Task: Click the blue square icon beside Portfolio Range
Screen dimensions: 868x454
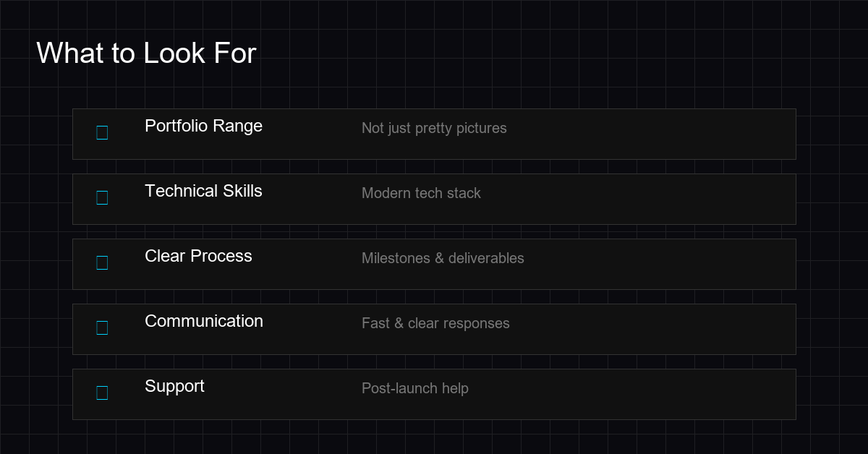Action: point(102,133)
